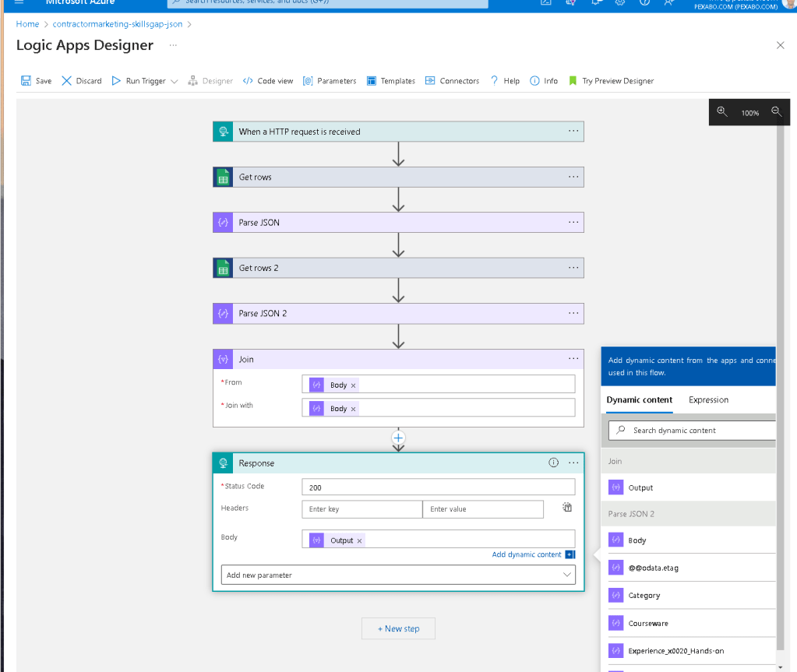Close the Logic Apps Designer blade
The image size is (797, 672).
[x=780, y=45]
